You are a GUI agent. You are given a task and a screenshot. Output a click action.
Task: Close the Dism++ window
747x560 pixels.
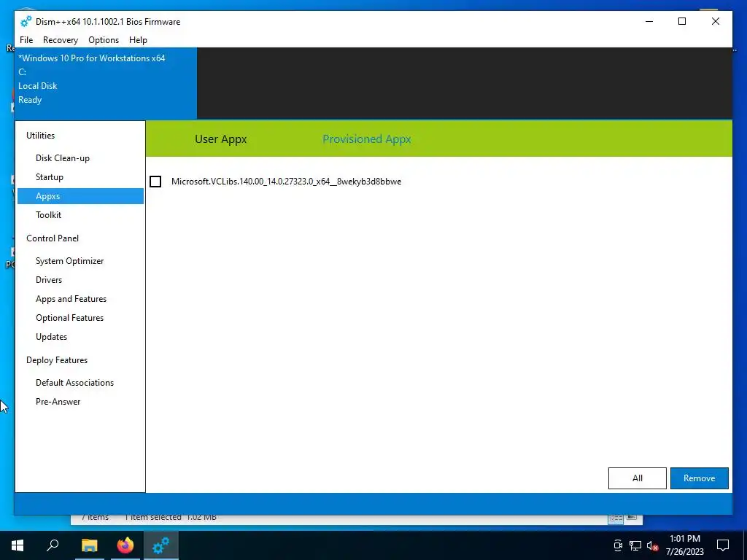[715, 21]
